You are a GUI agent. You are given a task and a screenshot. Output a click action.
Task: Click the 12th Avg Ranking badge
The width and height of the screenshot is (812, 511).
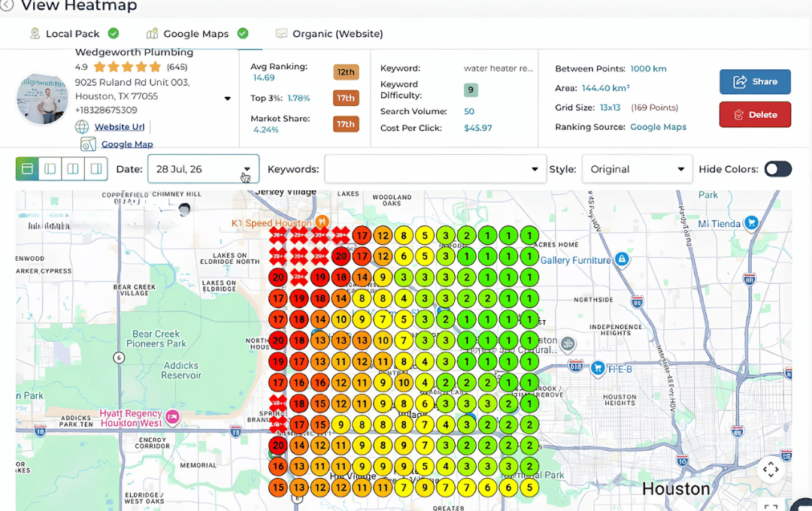point(346,72)
